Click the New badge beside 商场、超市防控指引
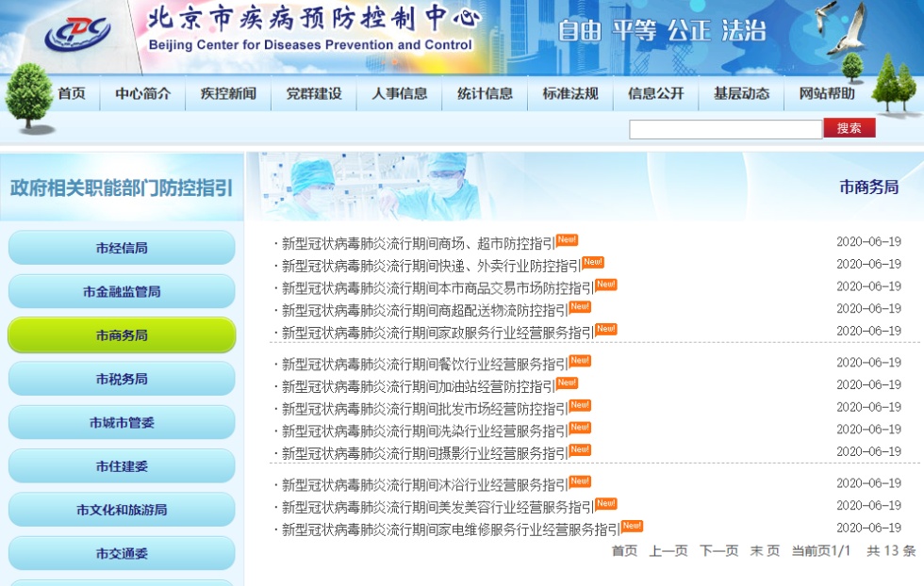Image resolution: width=924 pixels, height=586 pixels. 568,238
